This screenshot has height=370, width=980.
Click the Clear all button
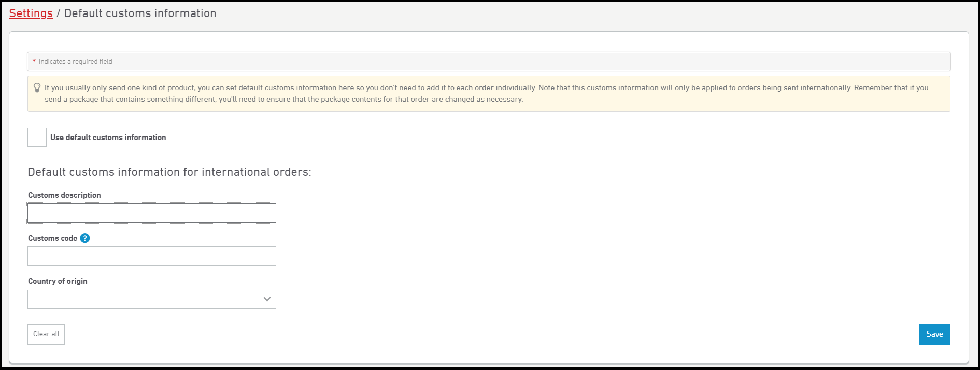coord(46,334)
